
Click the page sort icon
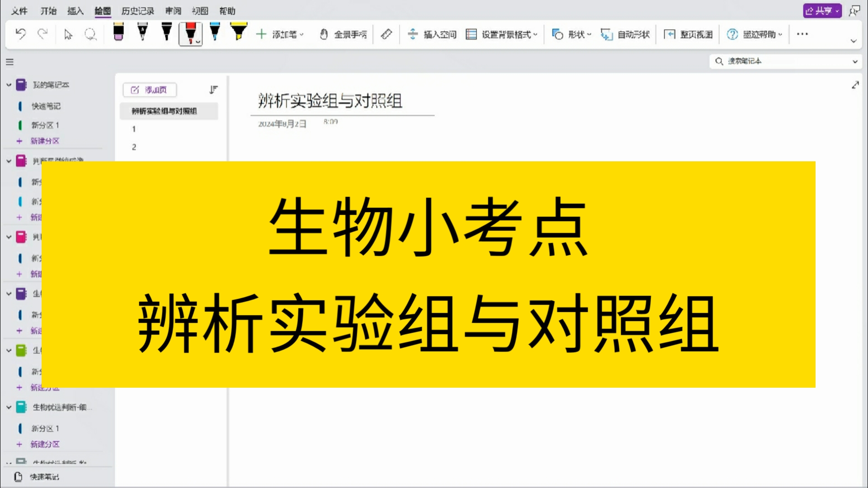pyautogui.click(x=213, y=90)
